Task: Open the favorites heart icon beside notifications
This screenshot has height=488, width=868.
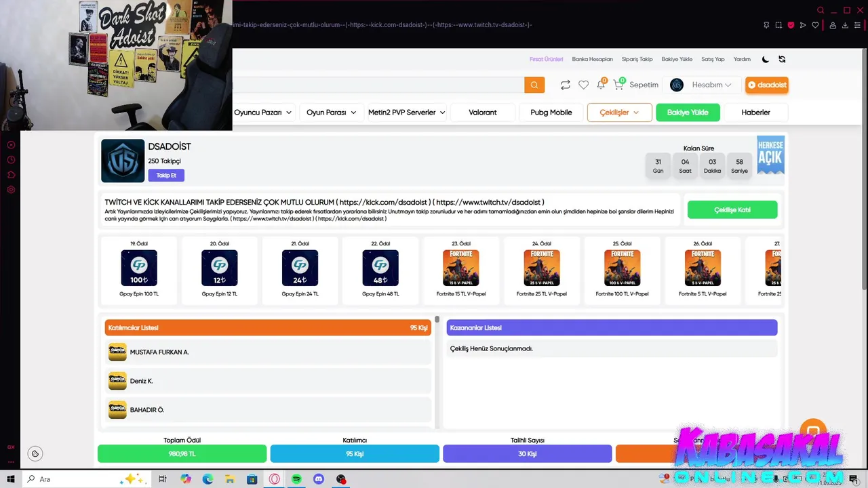Action: (x=583, y=85)
